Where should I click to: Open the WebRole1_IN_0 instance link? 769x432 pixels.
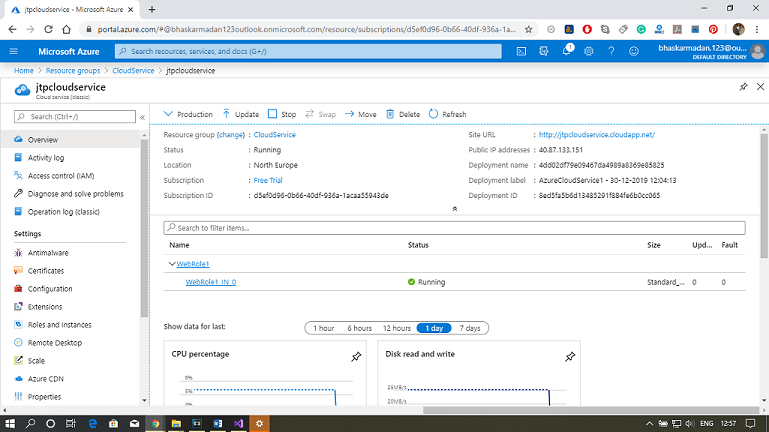(x=211, y=282)
